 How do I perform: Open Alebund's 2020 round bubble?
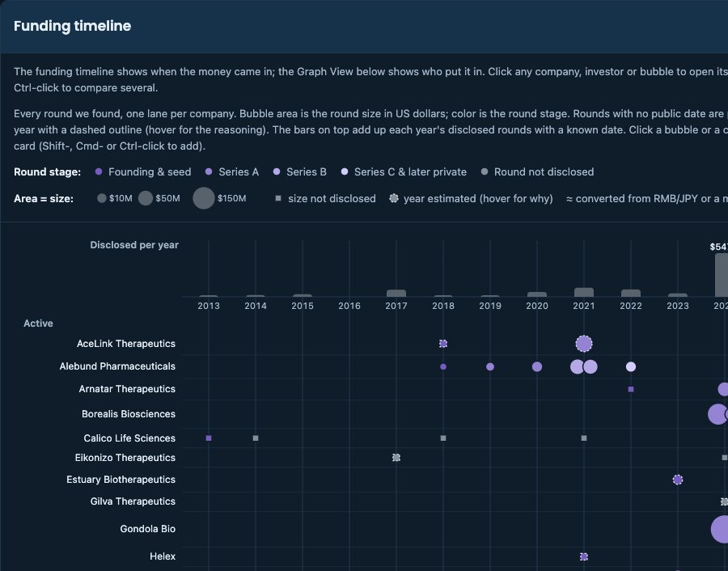point(537,366)
